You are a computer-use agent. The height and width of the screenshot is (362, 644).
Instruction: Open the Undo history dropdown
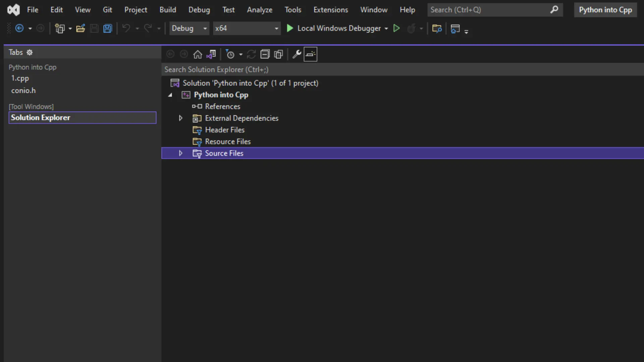(137, 29)
